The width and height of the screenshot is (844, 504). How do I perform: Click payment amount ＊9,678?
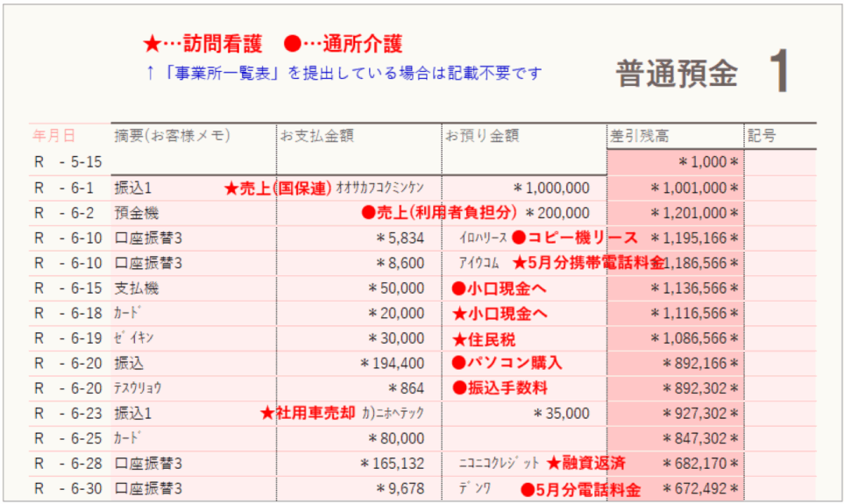tap(400, 488)
